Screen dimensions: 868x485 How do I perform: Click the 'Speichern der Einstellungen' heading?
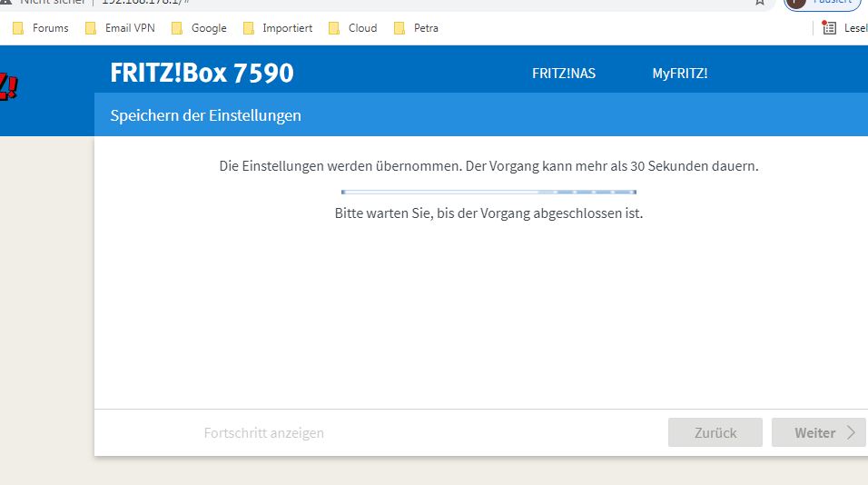[205, 115]
